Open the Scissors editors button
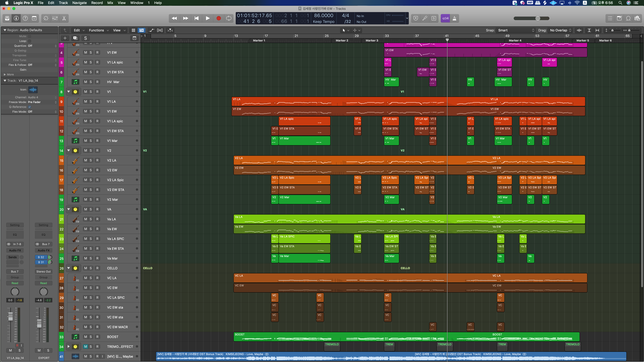The height and width of the screenshot is (362, 644). point(64,18)
